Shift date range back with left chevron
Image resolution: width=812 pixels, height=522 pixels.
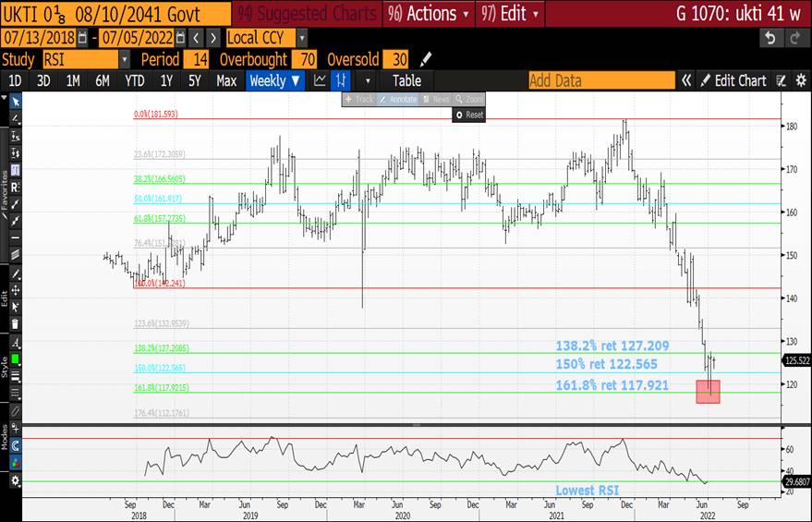pyautogui.click(x=196, y=38)
